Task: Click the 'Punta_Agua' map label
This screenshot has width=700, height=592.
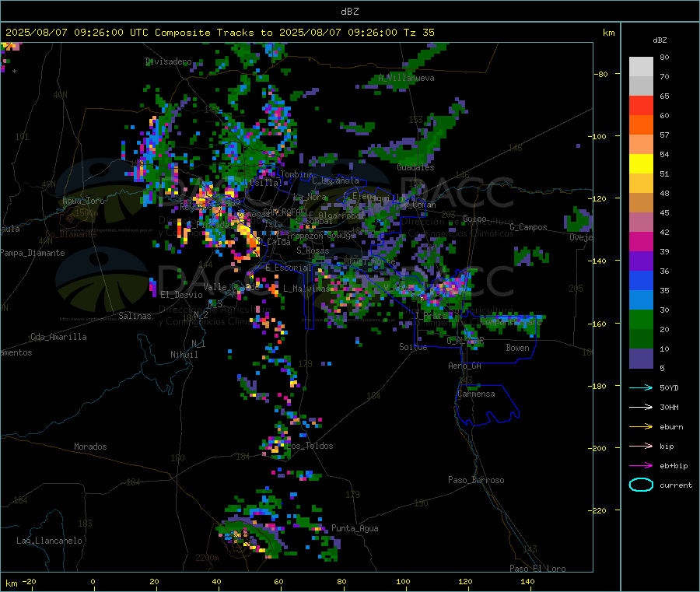Action: coord(355,528)
